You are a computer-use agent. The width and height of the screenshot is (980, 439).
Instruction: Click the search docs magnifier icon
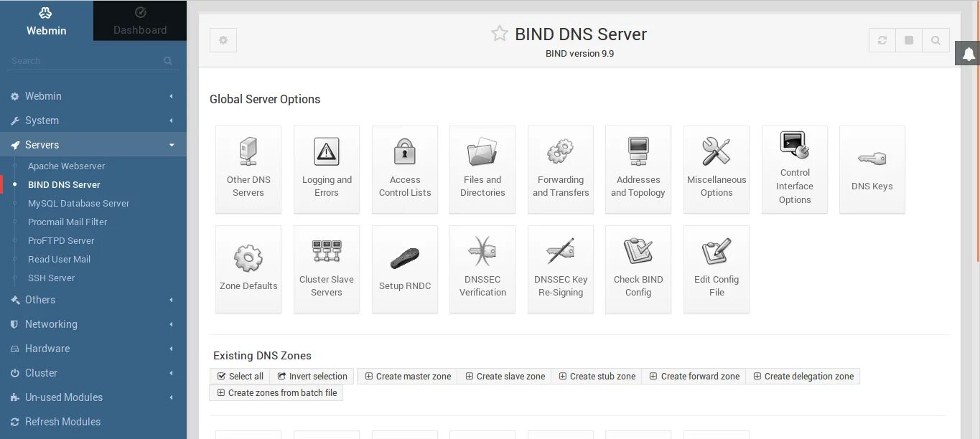[936, 40]
